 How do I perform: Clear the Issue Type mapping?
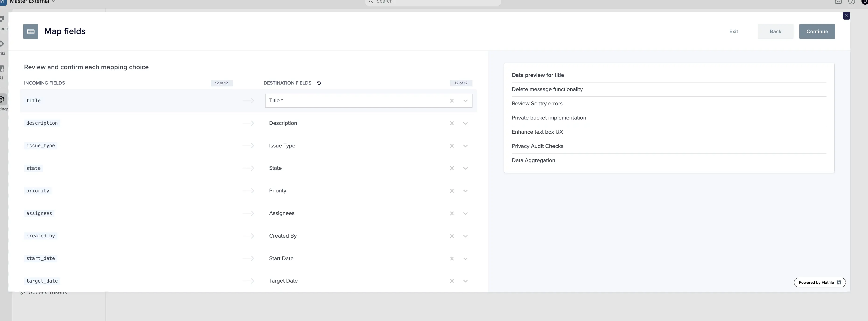coord(452,146)
